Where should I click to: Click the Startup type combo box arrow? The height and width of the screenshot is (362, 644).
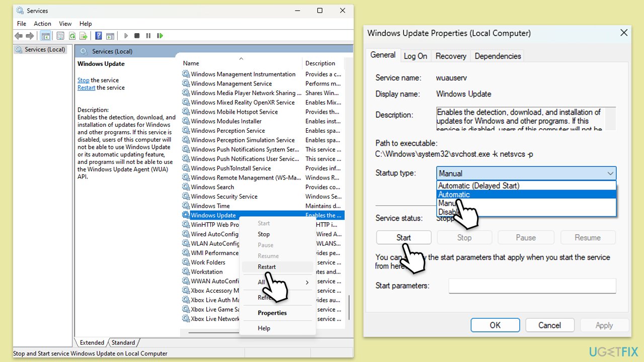pyautogui.click(x=610, y=173)
